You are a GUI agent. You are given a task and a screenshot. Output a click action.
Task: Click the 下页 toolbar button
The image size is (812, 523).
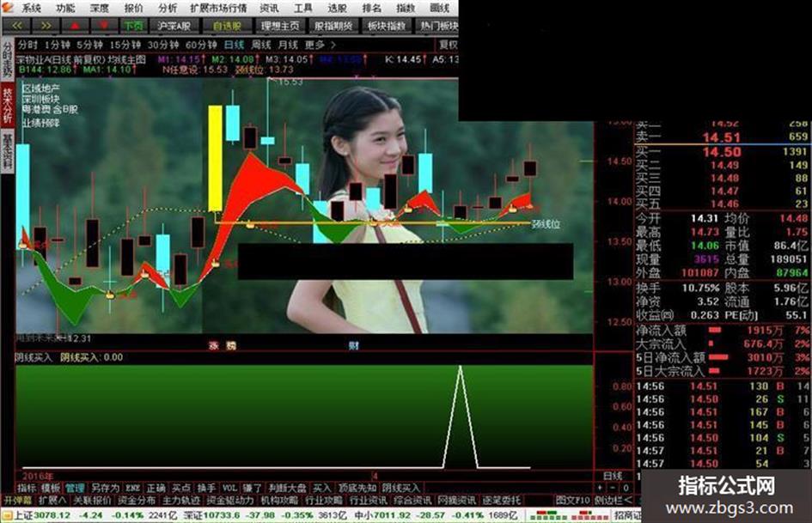134,26
